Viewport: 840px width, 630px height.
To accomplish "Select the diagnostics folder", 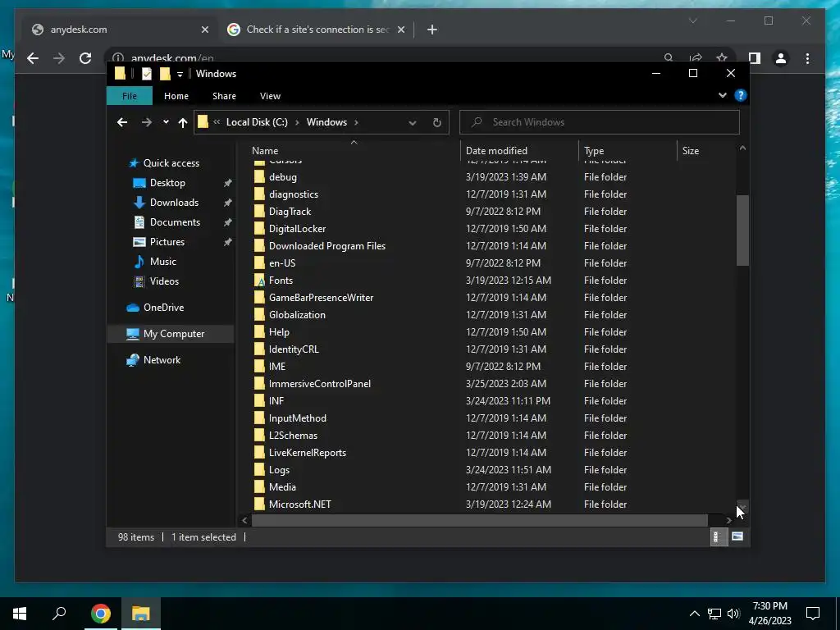I will pos(294,194).
